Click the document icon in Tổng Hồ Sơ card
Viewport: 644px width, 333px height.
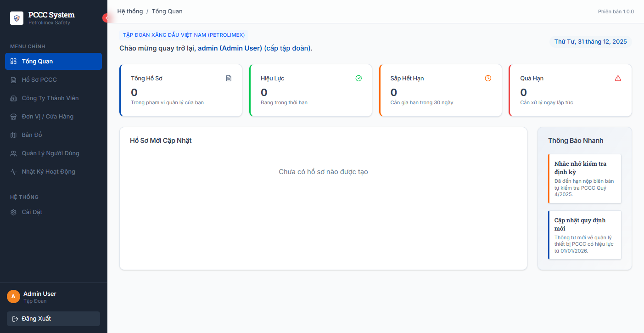pos(229,79)
